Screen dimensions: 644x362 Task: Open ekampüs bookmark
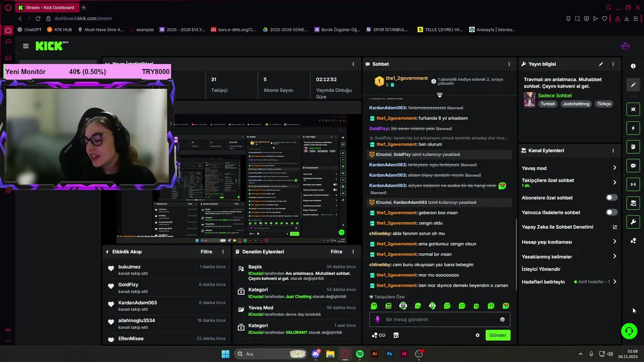click(141, 30)
